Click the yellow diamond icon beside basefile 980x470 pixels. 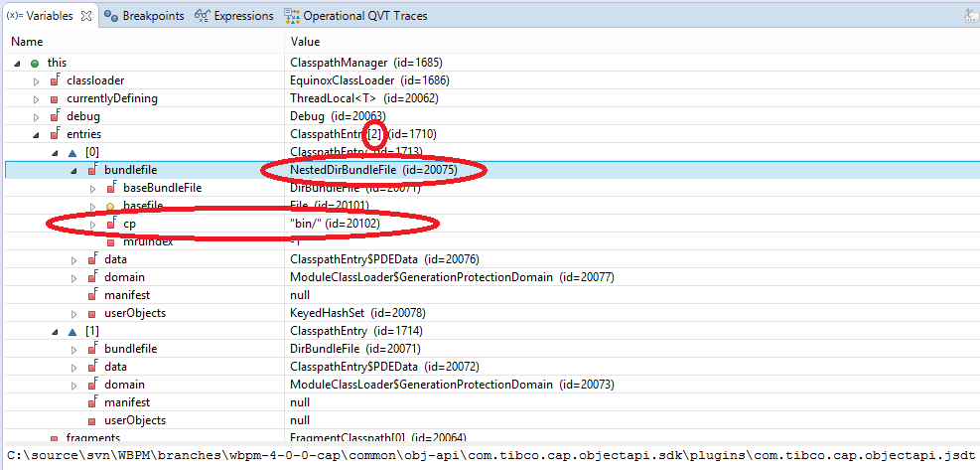[x=110, y=206]
